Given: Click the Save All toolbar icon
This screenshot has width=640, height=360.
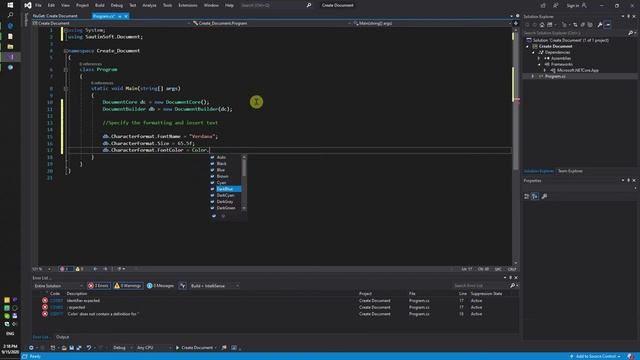Looking at the screenshot, I should 79,348.
